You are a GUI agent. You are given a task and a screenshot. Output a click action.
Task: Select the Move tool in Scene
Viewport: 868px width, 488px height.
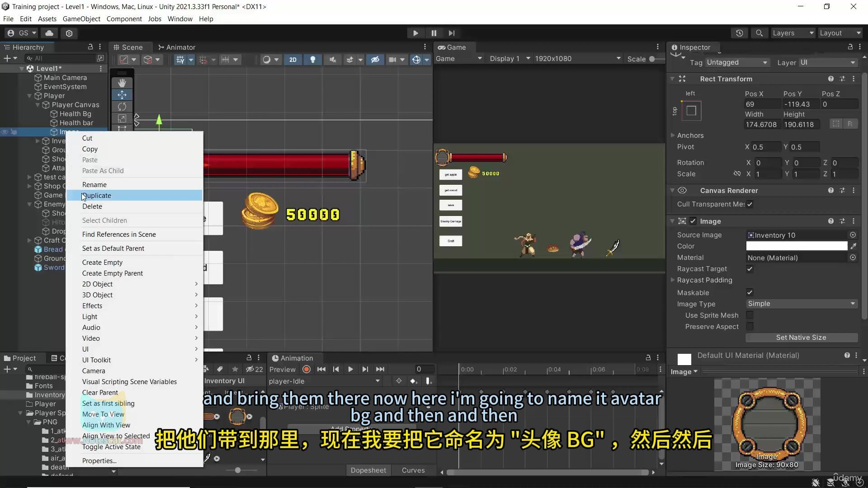[x=122, y=95]
